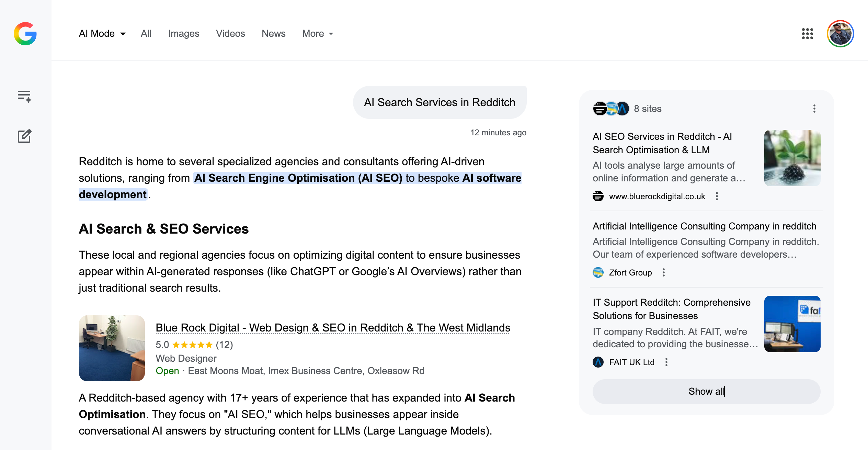Open AI Mode history sidebar icon
The height and width of the screenshot is (450, 868).
pos(24,96)
